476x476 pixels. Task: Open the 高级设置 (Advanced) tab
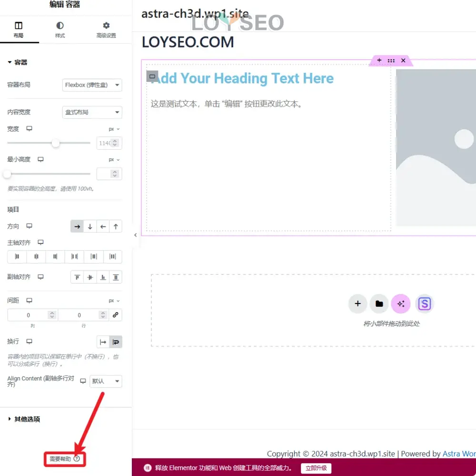(106, 30)
